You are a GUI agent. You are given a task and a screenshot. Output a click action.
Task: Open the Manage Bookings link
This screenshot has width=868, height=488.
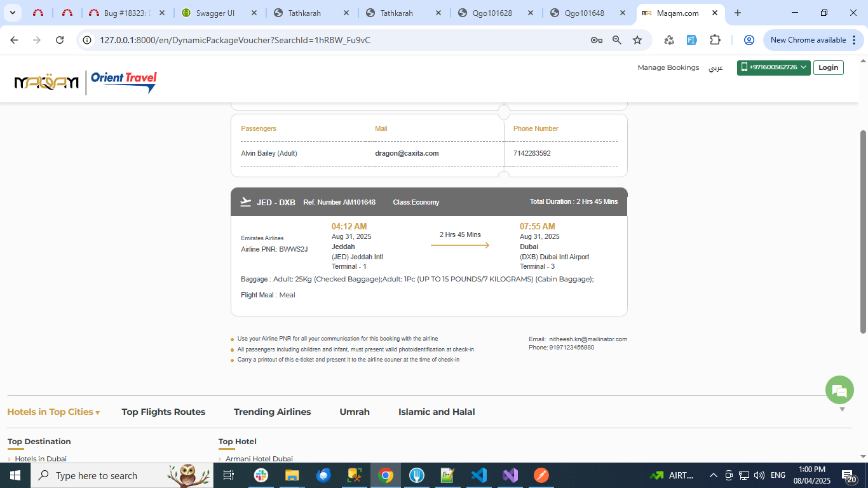click(x=668, y=67)
